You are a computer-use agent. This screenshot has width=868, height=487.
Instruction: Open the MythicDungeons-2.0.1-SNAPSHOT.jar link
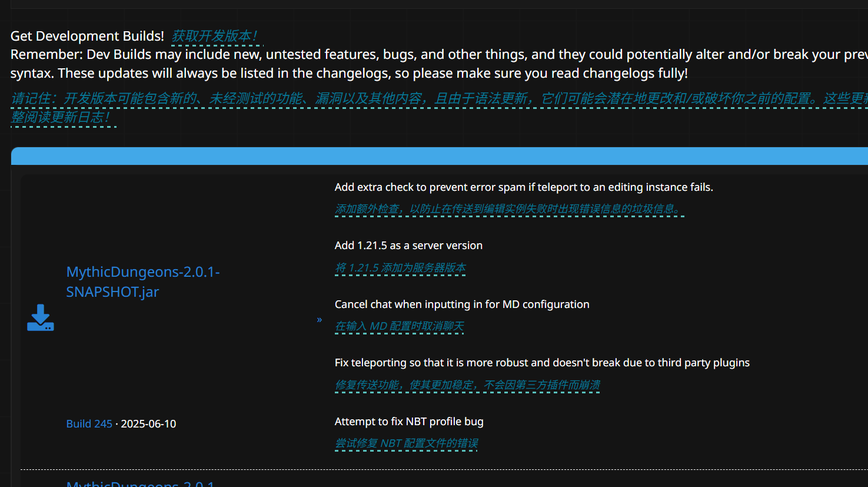(142, 281)
